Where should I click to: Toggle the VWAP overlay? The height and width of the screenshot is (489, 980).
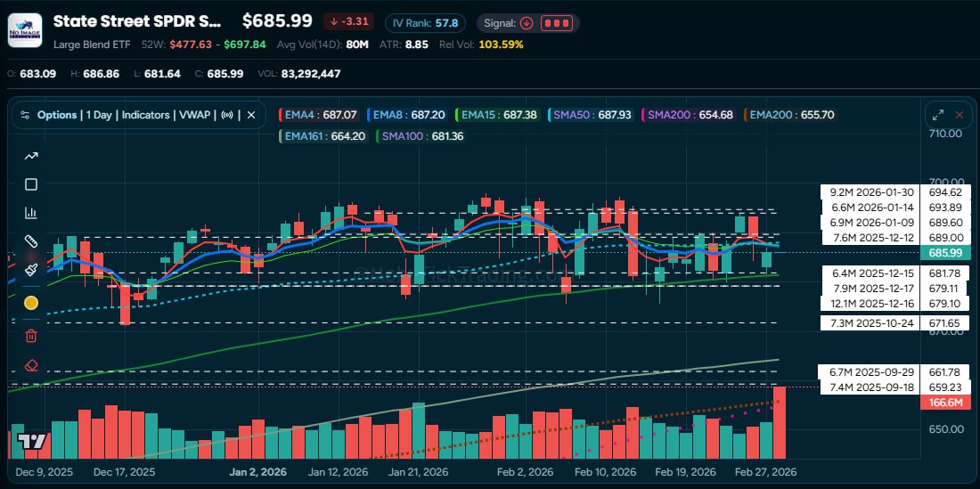194,115
